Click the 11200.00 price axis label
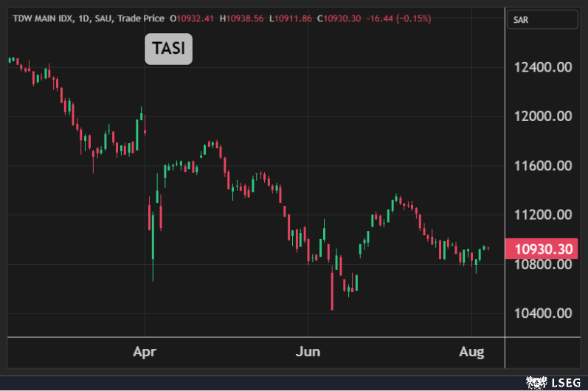588x391 pixels. [x=543, y=215]
